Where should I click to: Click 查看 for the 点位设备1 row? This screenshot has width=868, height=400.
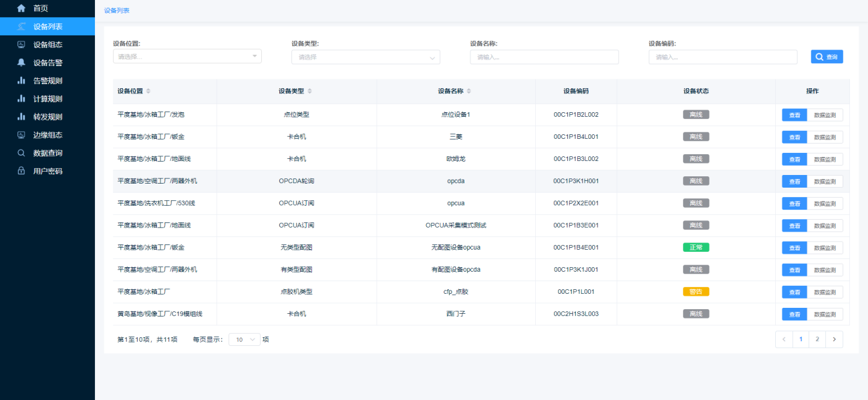[x=794, y=115]
